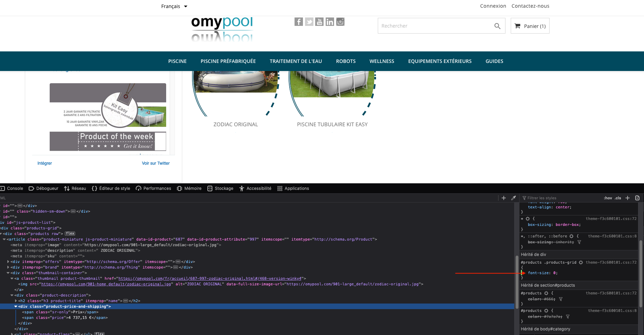Select the span class price node row

pos(257,318)
